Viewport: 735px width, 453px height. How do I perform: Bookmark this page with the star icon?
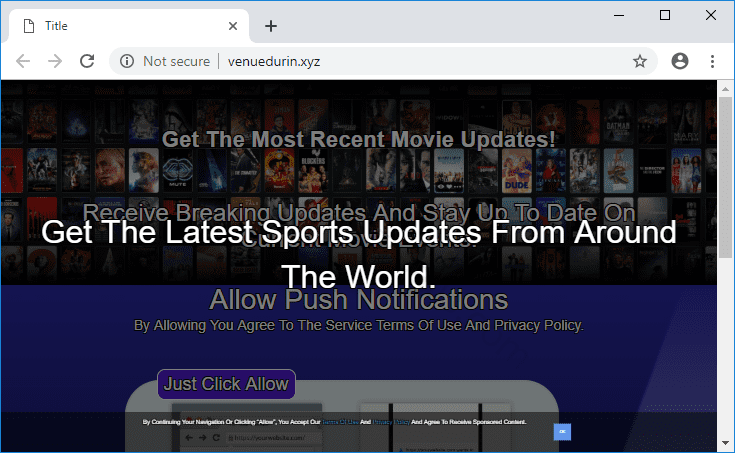640,61
